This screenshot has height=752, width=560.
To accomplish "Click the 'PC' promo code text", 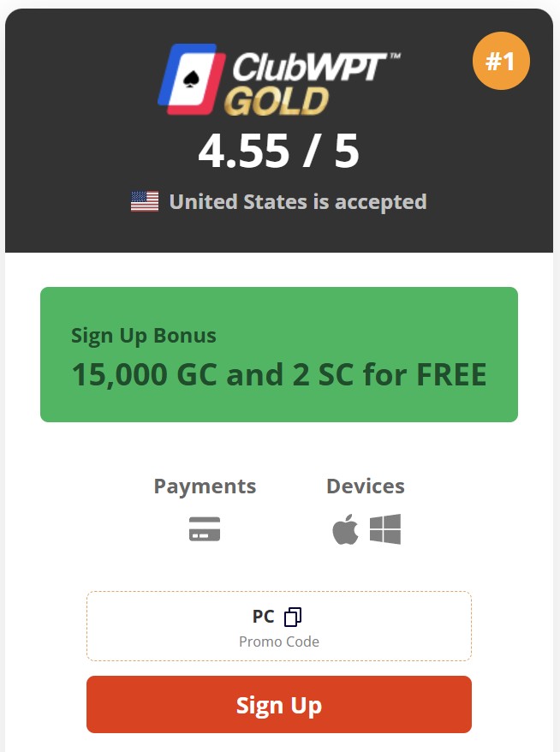I will (x=263, y=617).
